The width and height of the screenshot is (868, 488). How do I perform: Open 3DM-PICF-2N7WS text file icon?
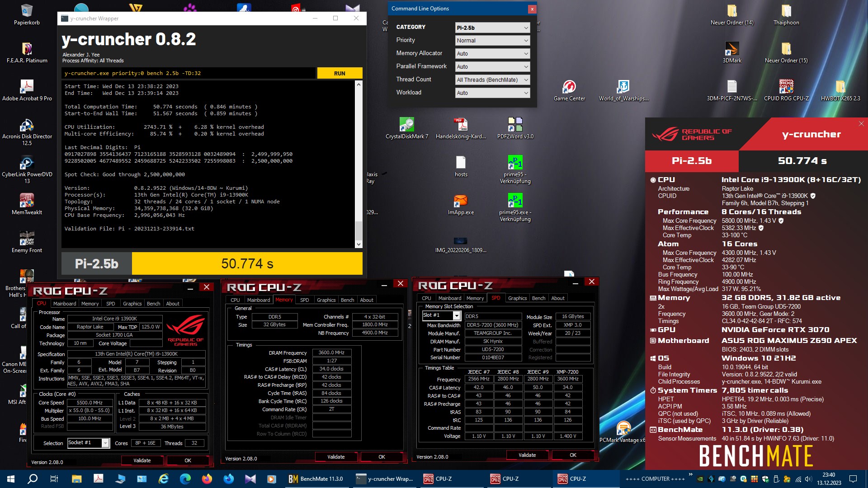pyautogui.click(x=732, y=90)
